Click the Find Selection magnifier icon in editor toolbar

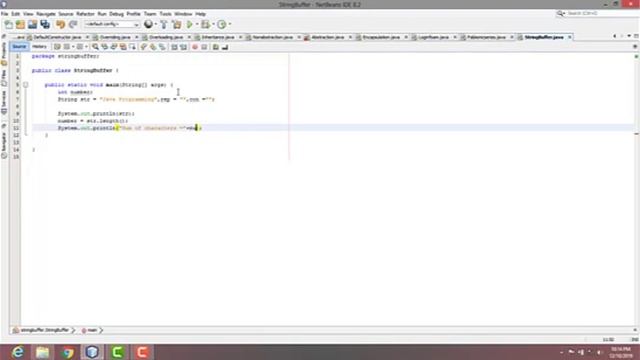[95, 47]
